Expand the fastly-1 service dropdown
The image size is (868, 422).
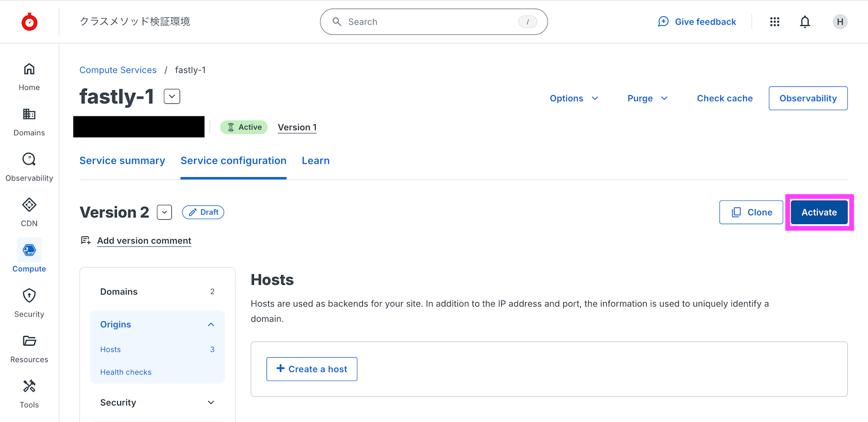click(x=172, y=96)
